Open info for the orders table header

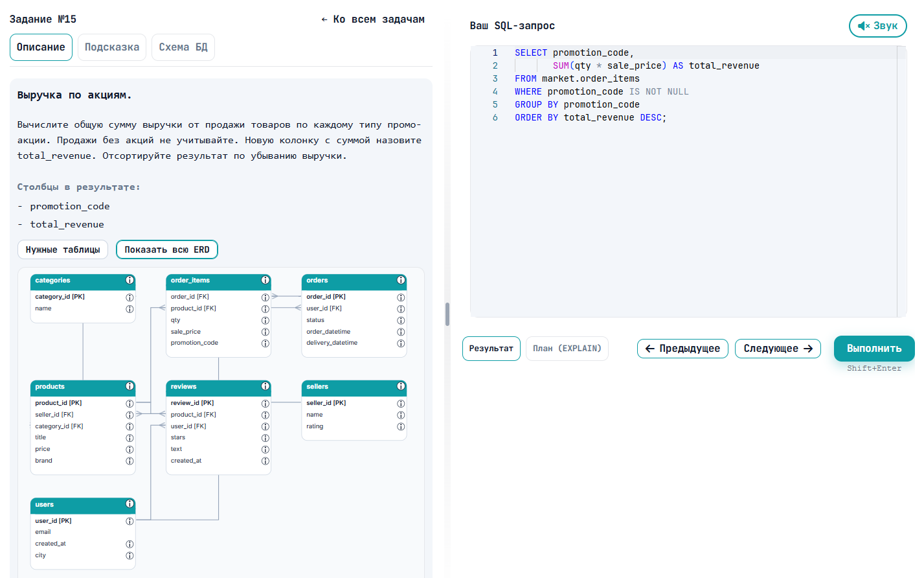401,281
